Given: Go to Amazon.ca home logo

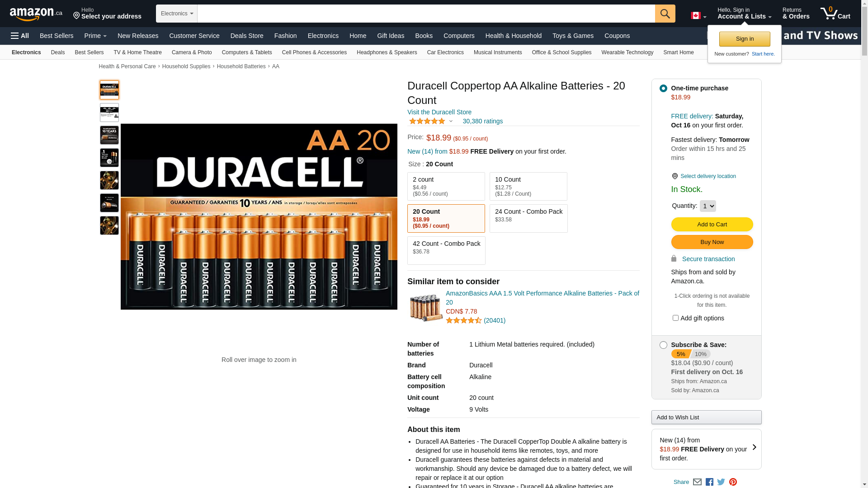Looking at the screenshot, I should [x=36, y=14].
